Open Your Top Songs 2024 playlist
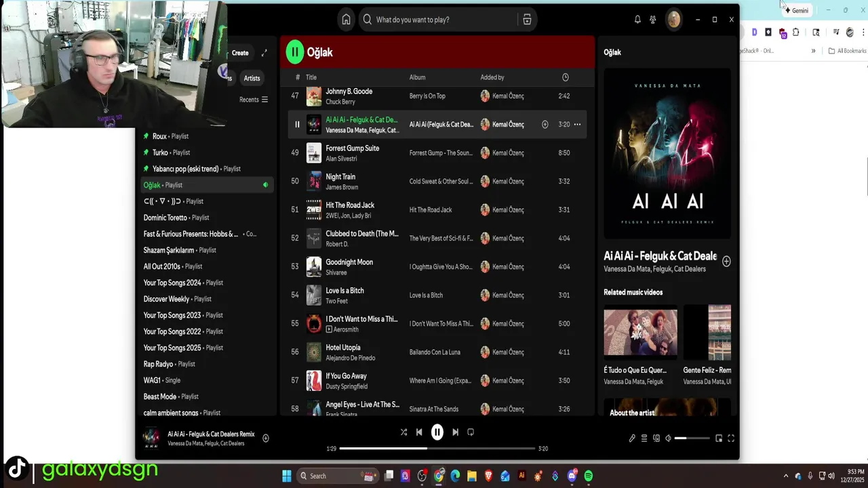This screenshot has width=868, height=488. (207, 283)
